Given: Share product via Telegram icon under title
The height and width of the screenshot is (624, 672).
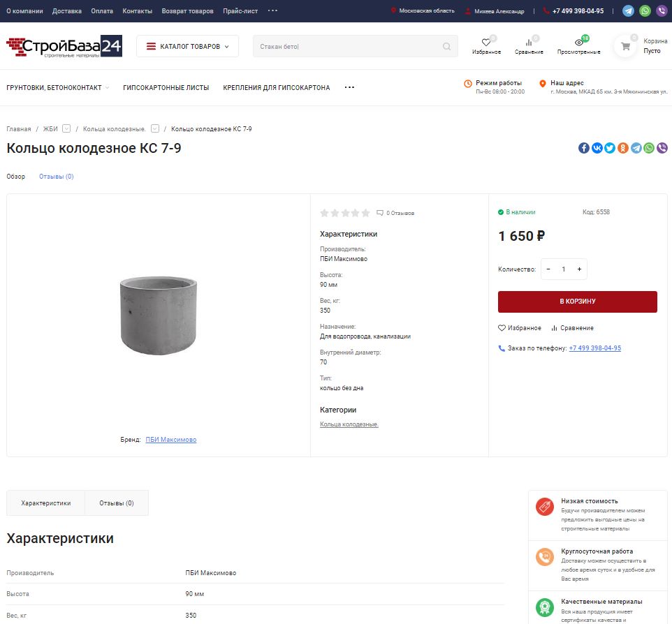Looking at the screenshot, I should click(636, 148).
